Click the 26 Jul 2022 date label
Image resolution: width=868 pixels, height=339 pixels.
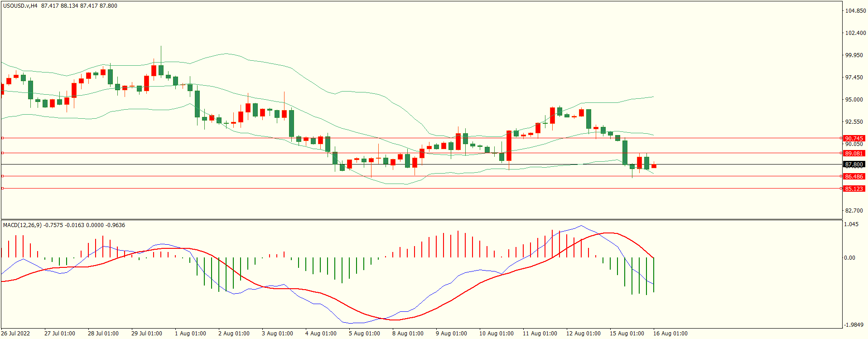pyautogui.click(x=15, y=334)
